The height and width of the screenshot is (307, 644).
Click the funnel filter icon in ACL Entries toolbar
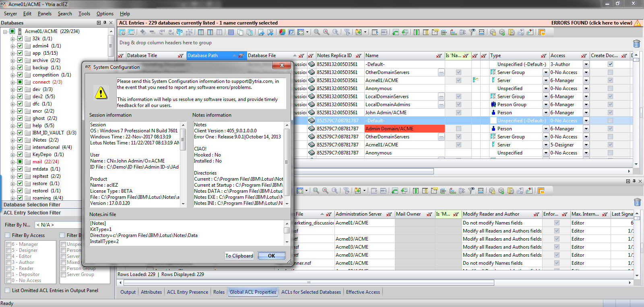tap(347, 32)
